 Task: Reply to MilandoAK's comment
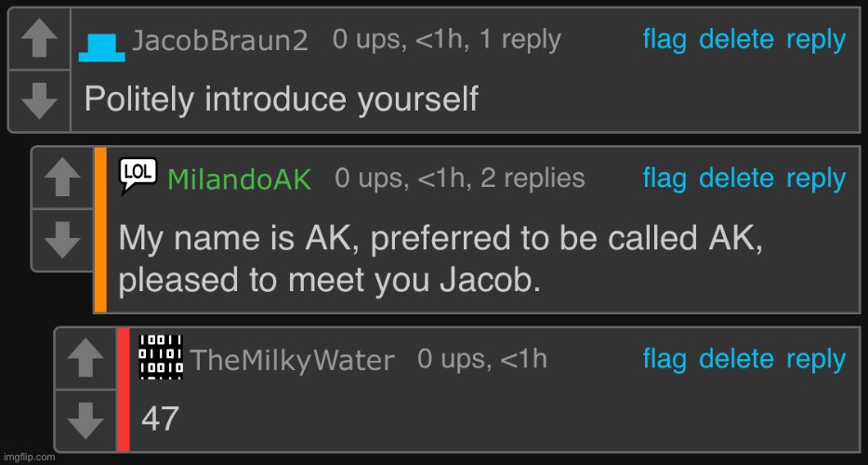click(x=817, y=179)
